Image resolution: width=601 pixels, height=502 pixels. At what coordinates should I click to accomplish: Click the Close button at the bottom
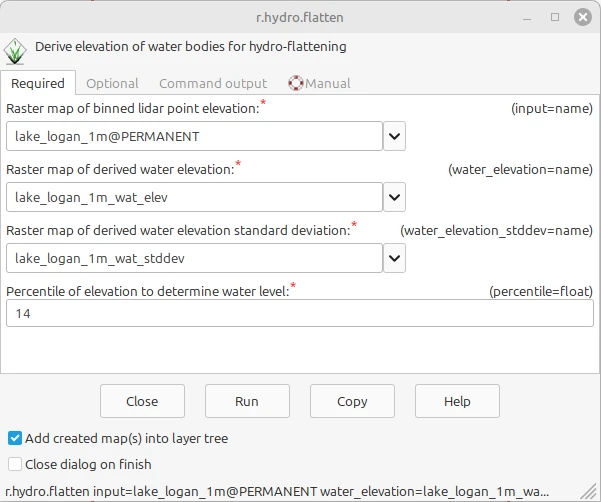coord(142,401)
